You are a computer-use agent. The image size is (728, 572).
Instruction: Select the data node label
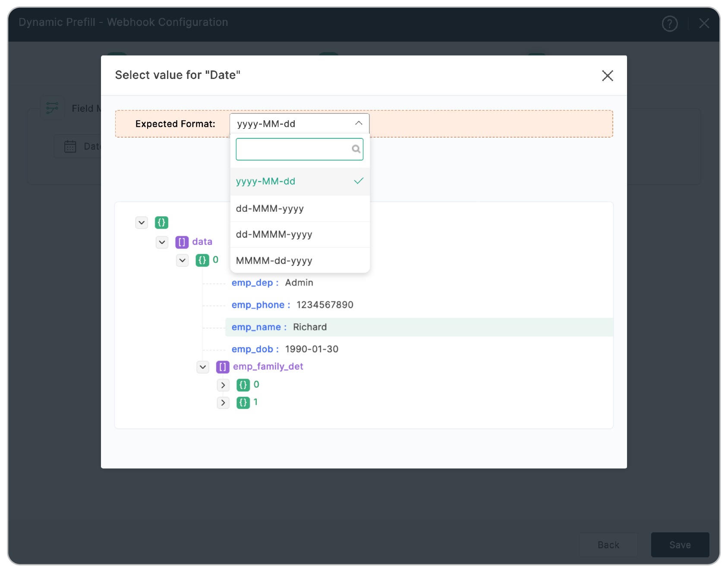(x=202, y=242)
